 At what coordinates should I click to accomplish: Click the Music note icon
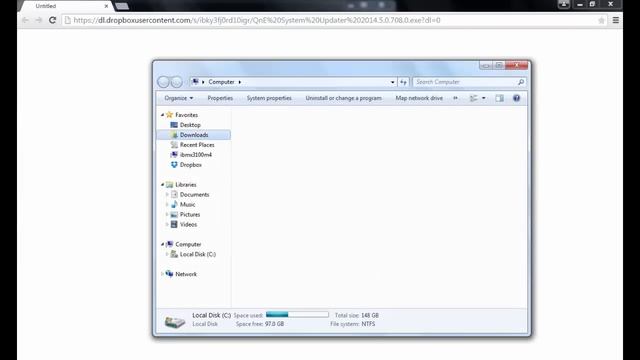coord(174,204)
